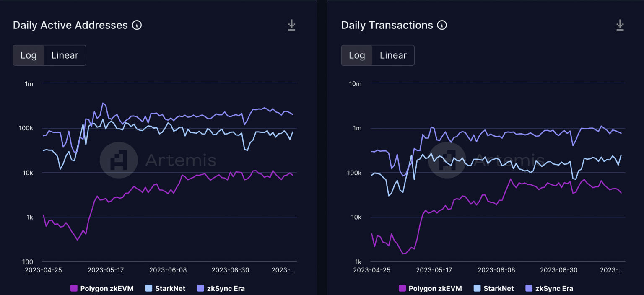The image size is (644, 295).
Task: Toggle StarkNet legend swatch in Transactions chart
Action: click(477, 288)
